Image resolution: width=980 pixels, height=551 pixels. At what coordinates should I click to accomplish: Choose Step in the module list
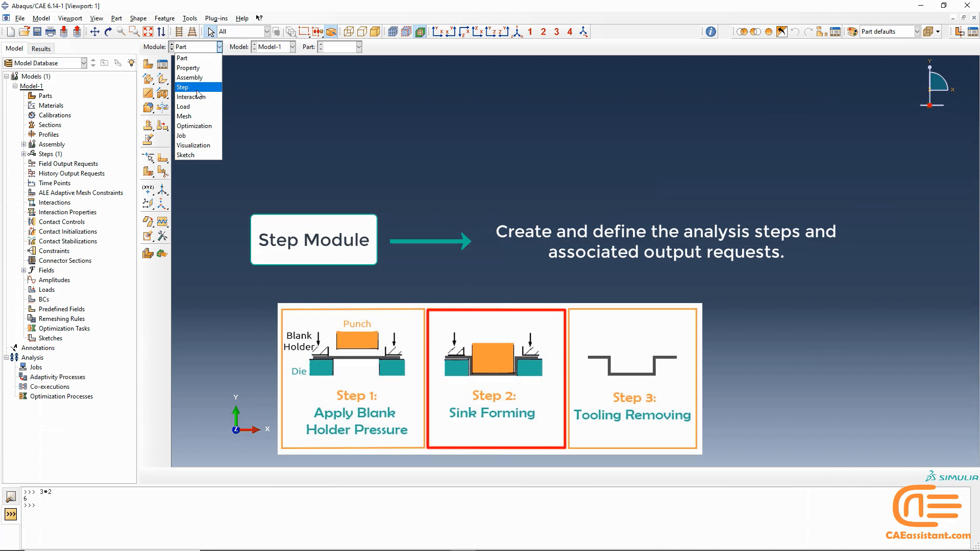point(198,87)
